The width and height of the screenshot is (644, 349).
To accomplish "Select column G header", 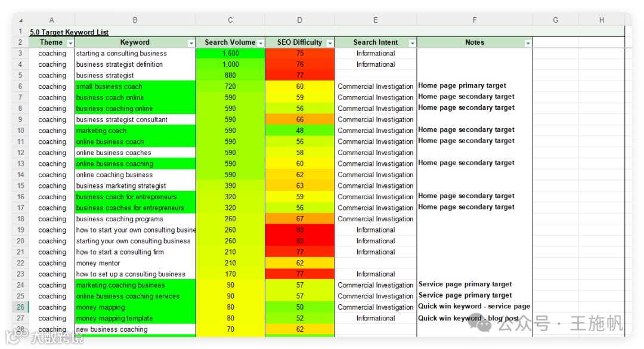I will coord(556,20).
